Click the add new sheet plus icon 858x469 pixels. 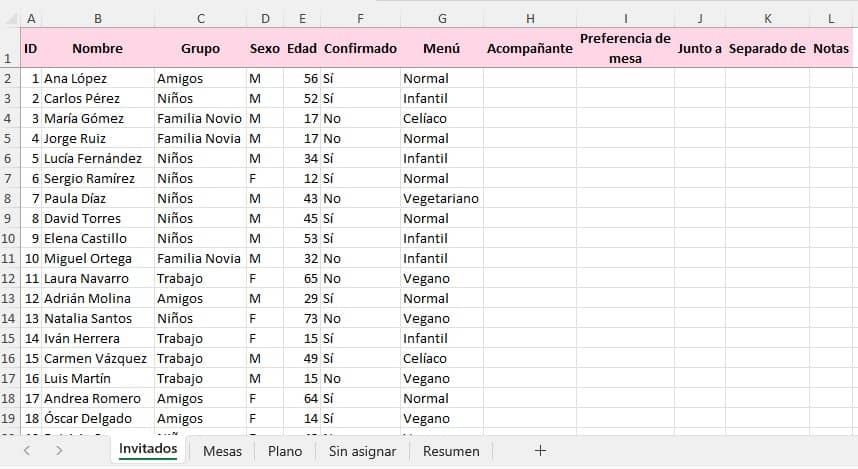pyautogui.click(x=540, y=451)
